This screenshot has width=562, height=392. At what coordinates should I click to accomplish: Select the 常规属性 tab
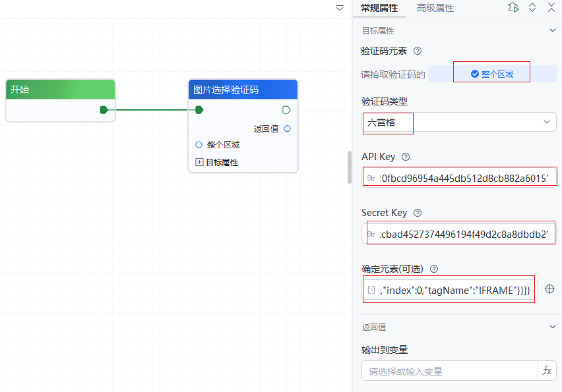click(379, 9)
